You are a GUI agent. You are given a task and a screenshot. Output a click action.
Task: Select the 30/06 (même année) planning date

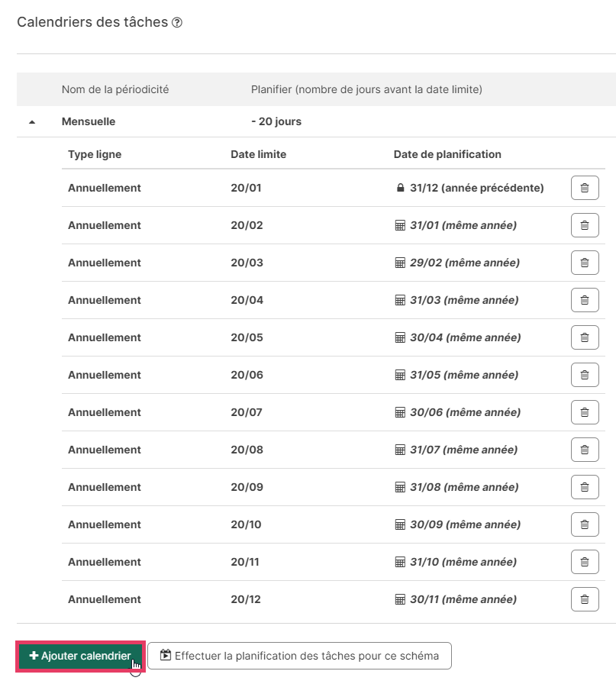465,413
